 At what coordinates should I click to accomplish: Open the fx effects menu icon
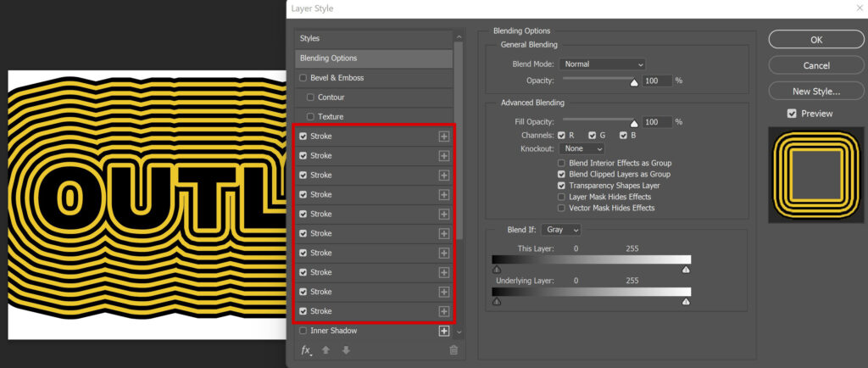click(305, 350)
